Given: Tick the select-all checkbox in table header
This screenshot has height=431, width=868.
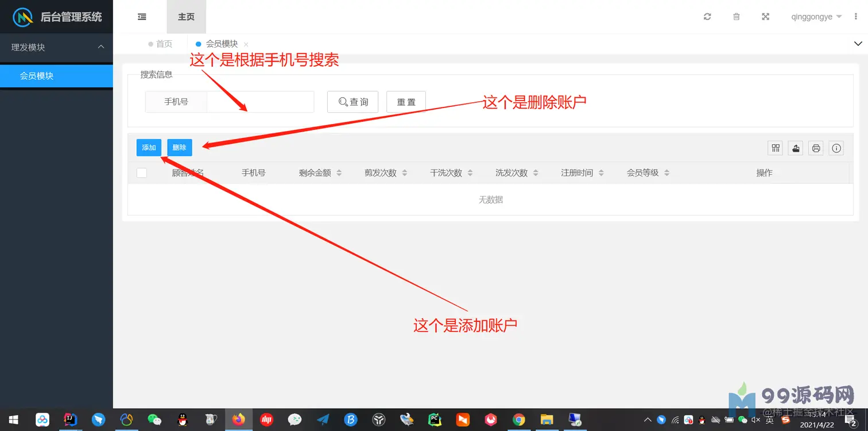Looking at the screenshot, I should [x=142, y=173].
